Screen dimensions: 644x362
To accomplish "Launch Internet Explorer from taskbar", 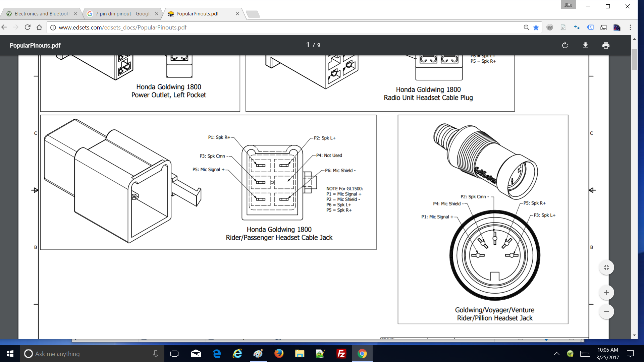I will 237,354.
